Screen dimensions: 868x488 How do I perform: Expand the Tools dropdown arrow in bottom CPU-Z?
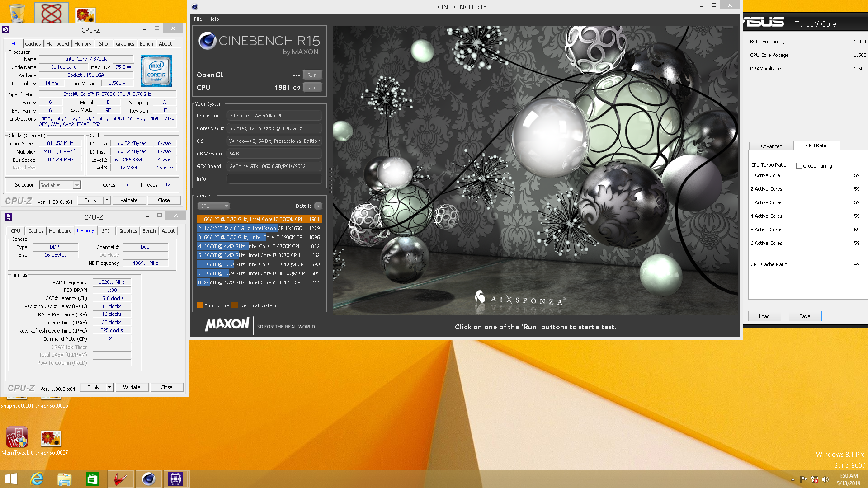(x=109, y=387)
